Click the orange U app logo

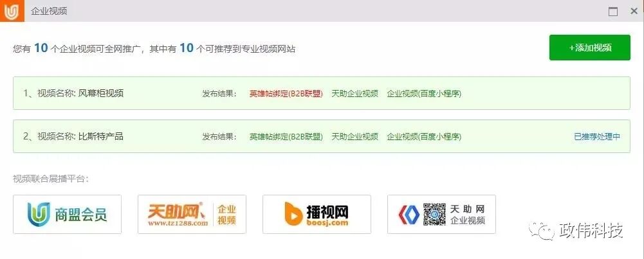12,11
